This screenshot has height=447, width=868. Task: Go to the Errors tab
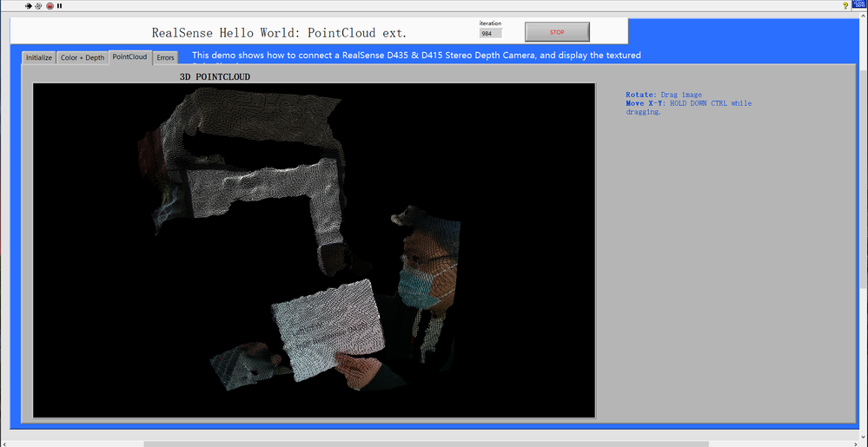[x=165, y=57]
